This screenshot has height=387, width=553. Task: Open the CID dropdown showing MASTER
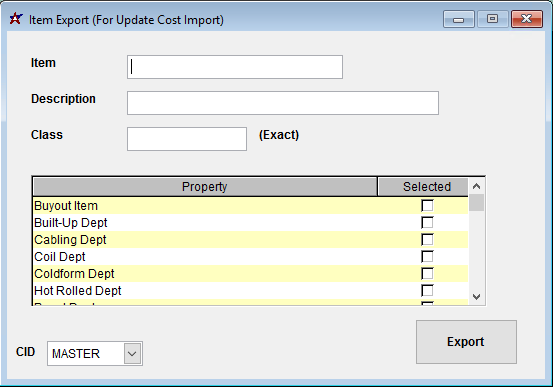[132, 353]
